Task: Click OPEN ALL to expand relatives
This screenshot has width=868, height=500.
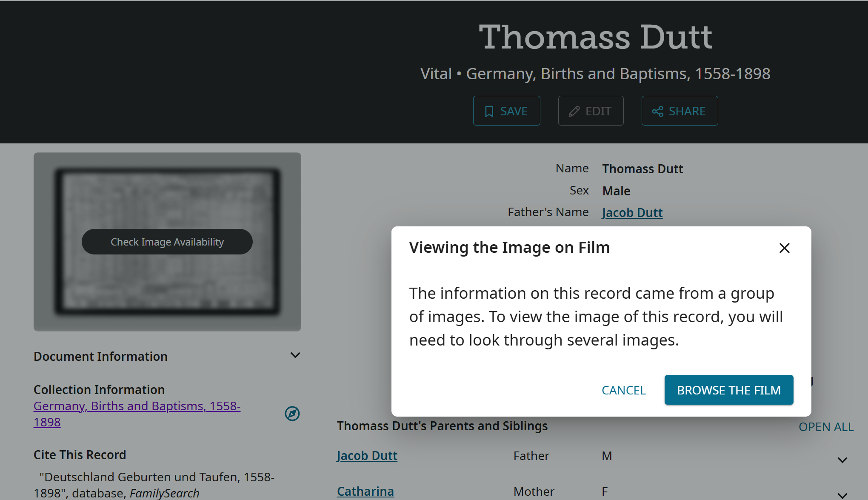Action: tap(826, 427)
